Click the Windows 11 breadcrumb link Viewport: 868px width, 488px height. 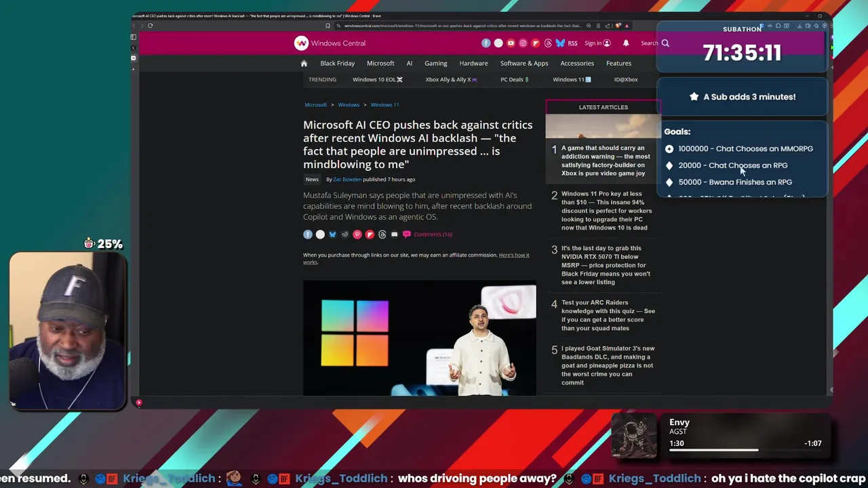(384, 104)
